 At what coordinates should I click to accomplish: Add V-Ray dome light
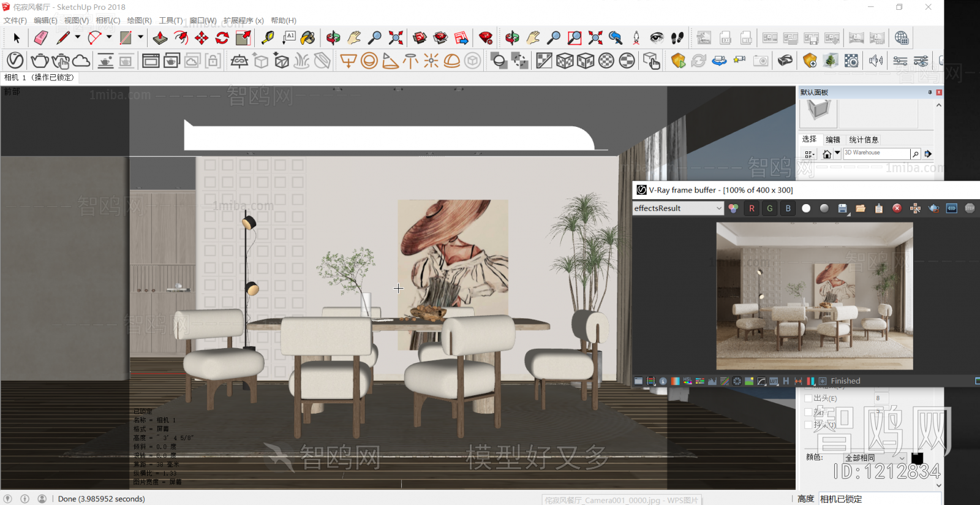coord(452,61)
